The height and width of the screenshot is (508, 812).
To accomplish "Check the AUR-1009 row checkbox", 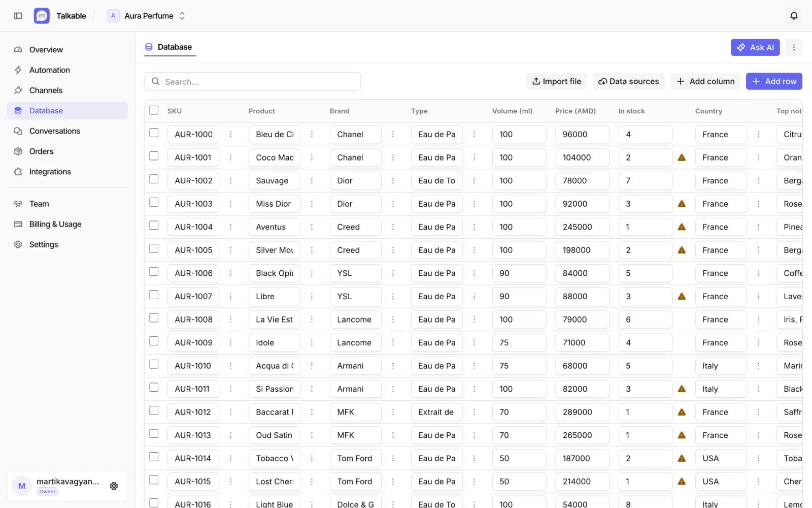I will (x=154, y=341).
